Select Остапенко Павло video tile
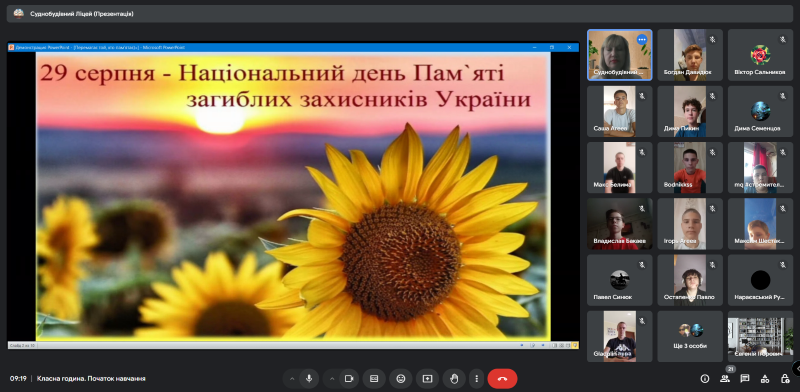800x392 pixels. (x=690, y=280)
